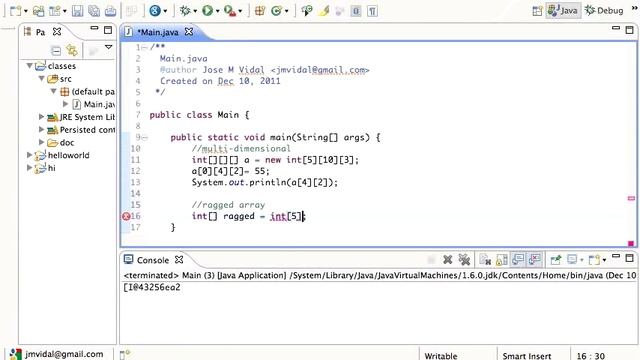Click the Display Selected Console icon
The width and height of the screenshot is (640, 360).
572,260
